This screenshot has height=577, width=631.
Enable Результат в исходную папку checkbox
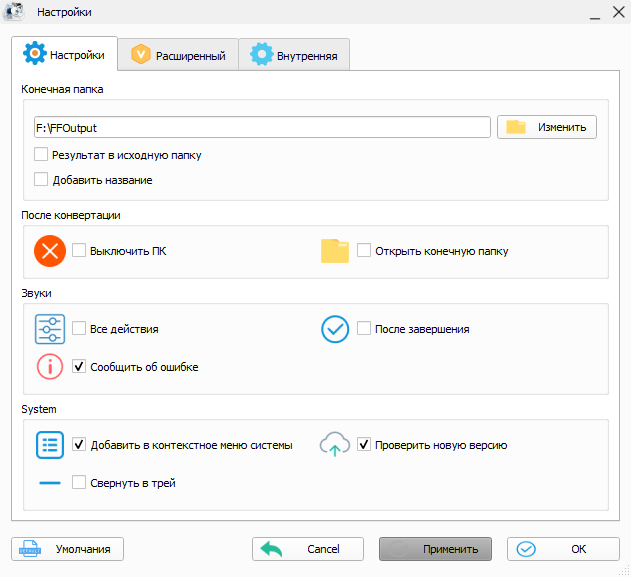(41, 155)
